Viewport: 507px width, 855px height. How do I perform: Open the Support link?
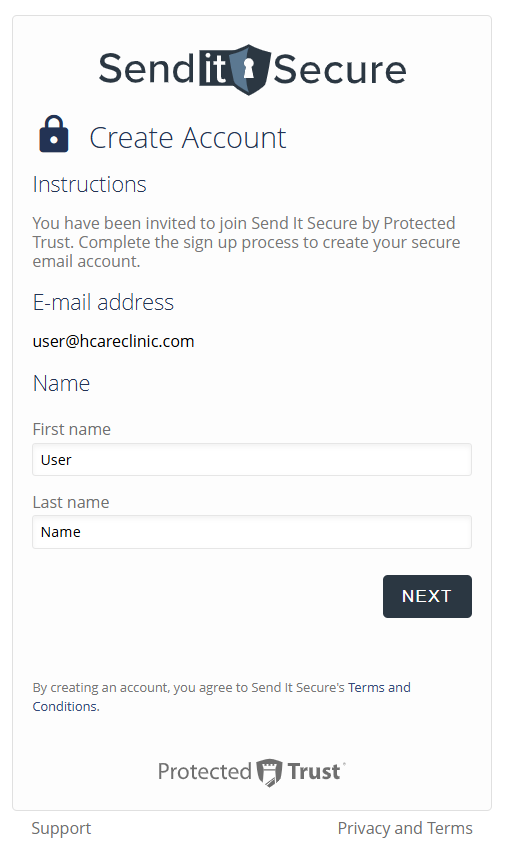[x=61, y=828]
